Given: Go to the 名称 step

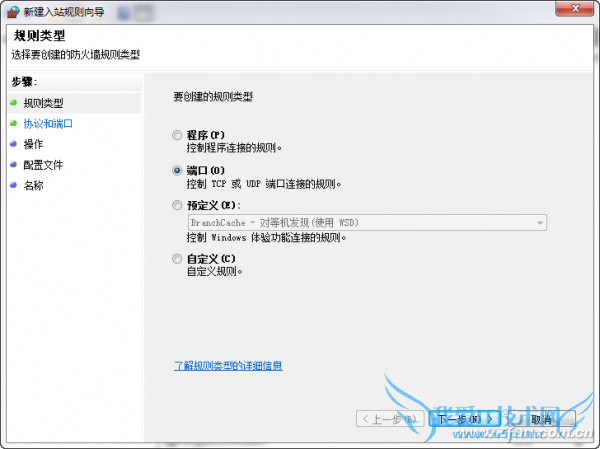Looking at the screenshot, I should [33, 186].
